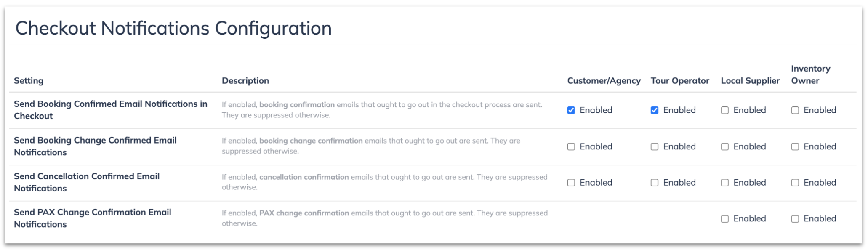Uncheck Booking Confirmed Customer/Agency checkbox
This screenshot has height=250, width=868.
(x=571, y=110)
